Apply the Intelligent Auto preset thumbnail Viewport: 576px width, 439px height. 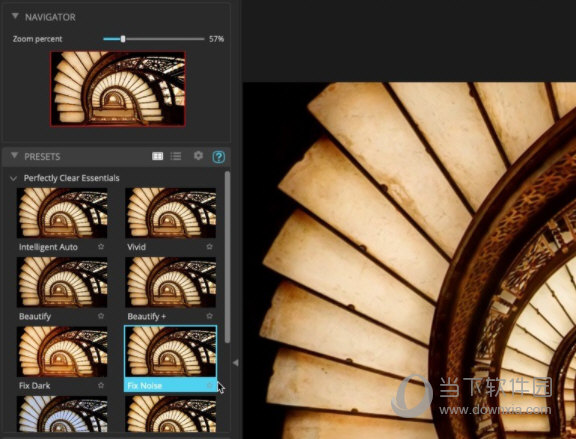(62, 213)
